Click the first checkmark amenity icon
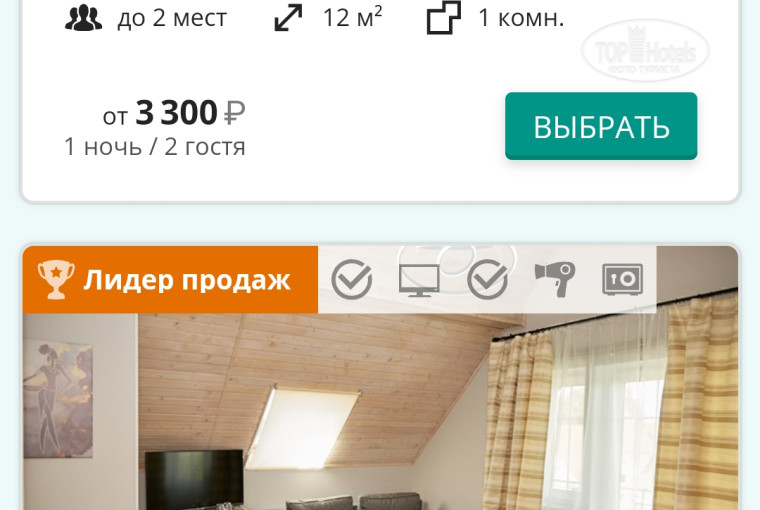 pyautogui.click(x=352, y=279)
